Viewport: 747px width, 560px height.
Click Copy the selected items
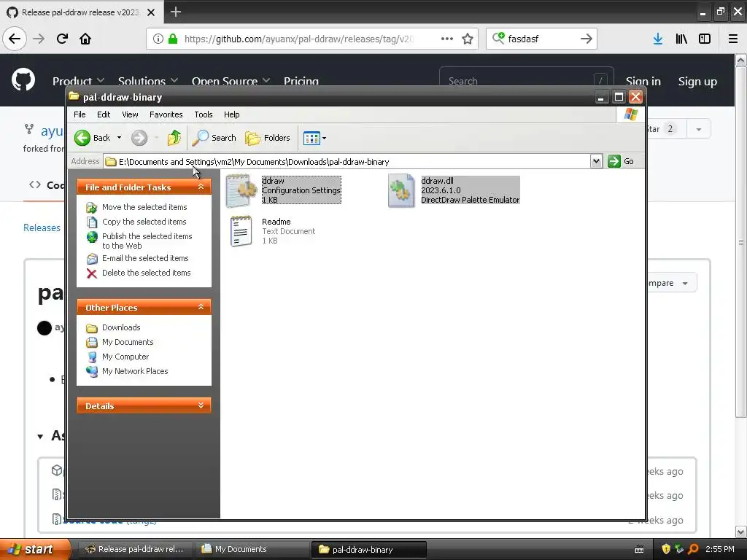(x=144, y=222)
